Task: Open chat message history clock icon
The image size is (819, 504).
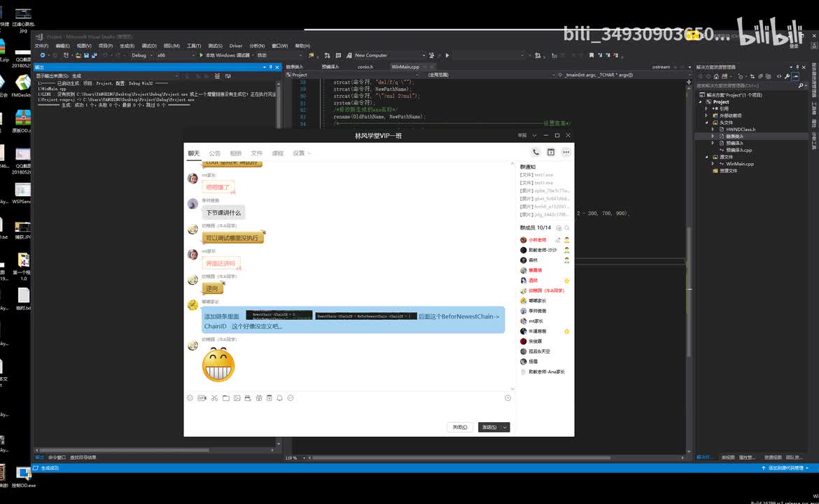Action: (x=507, y=398)
